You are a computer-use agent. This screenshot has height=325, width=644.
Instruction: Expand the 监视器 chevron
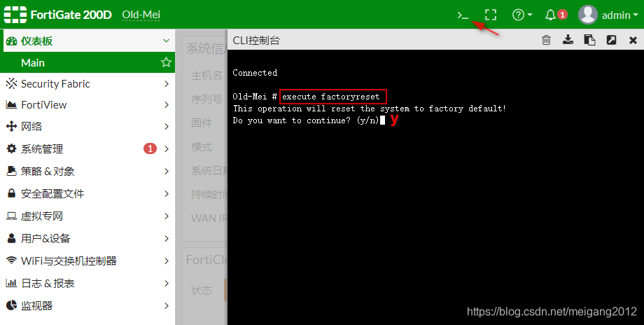click(167, 305)
